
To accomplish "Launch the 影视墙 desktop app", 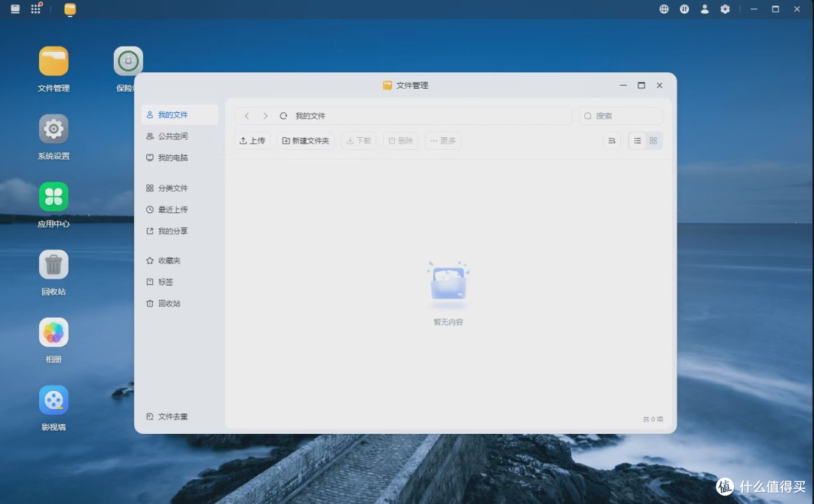I will click(x=54, y=400).
